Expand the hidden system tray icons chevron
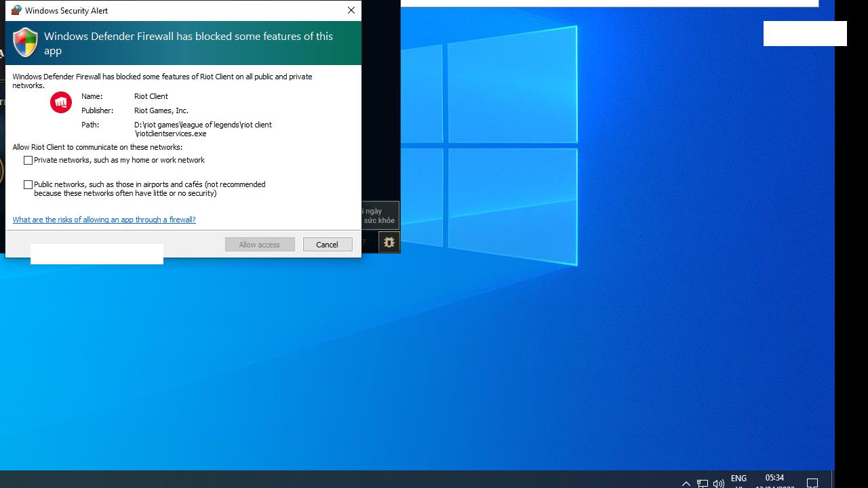The width and height of the screenshot is (868, 488). 686,483
